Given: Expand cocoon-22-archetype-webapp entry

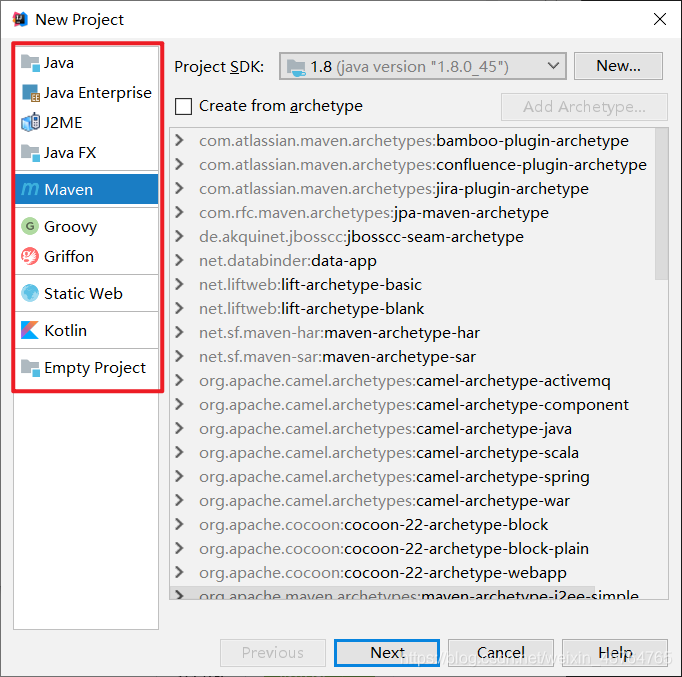Looking at the screenshot, I should pyautogui.click(x=179, y=572).
